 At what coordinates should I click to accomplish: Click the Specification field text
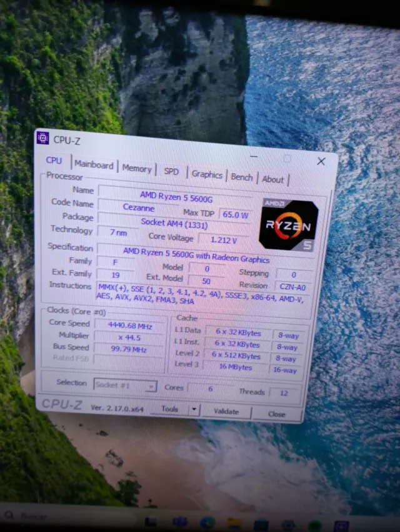coord(196,255)
